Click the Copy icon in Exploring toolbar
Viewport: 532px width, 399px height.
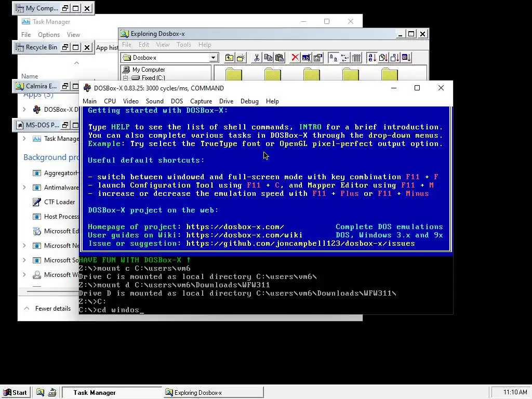(x=268, y=58)
